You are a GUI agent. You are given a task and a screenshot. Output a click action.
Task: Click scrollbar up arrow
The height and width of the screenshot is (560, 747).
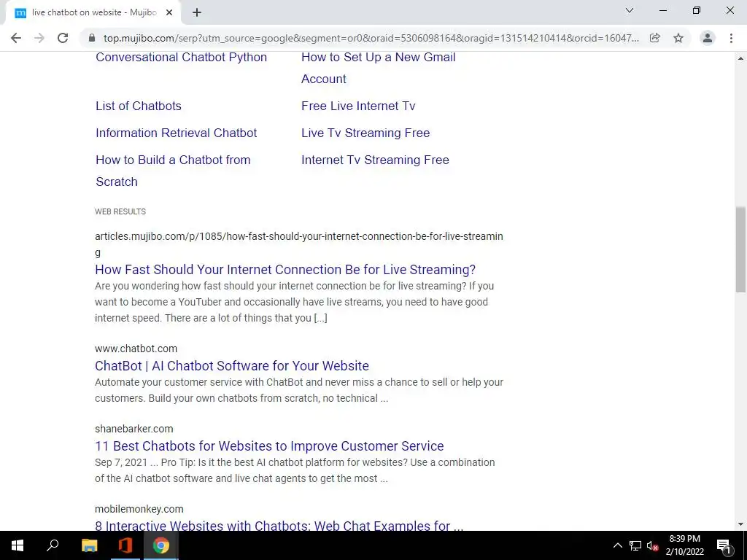pos(740,58)
